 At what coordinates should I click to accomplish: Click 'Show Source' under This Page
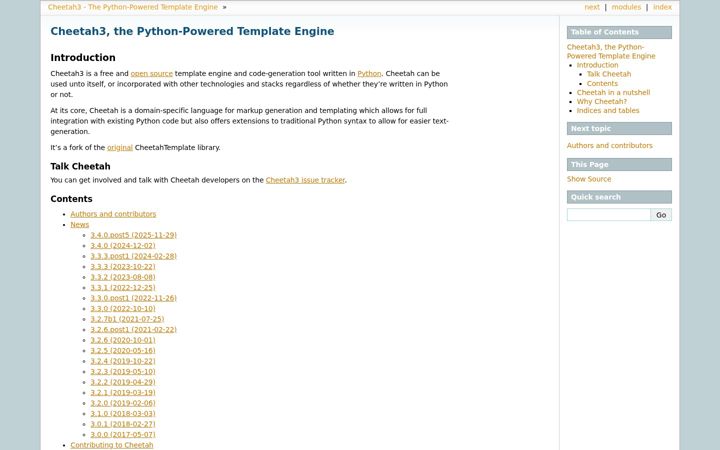589,179
